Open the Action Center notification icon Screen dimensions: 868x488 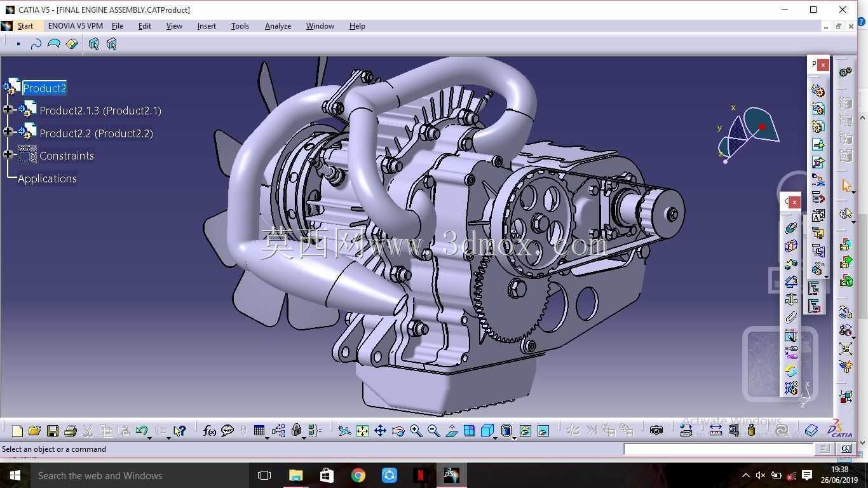pos(807,475)
